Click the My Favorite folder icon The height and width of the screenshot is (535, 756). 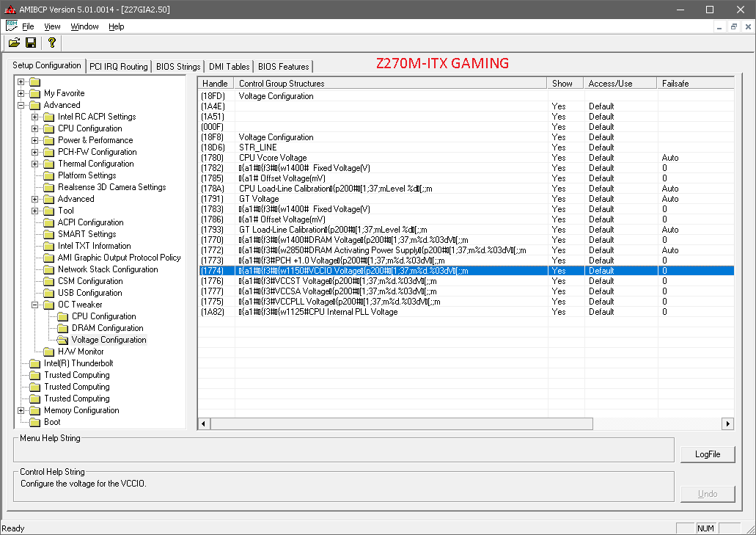35,93
